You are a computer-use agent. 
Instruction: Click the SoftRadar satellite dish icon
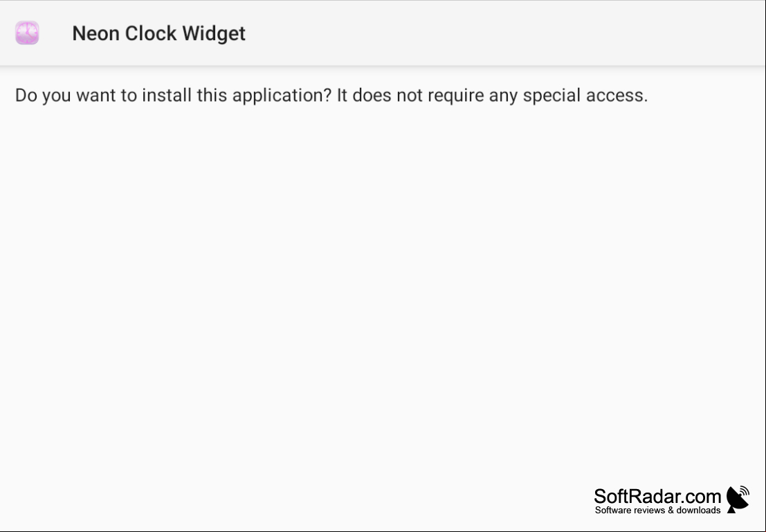coord(737,499)
